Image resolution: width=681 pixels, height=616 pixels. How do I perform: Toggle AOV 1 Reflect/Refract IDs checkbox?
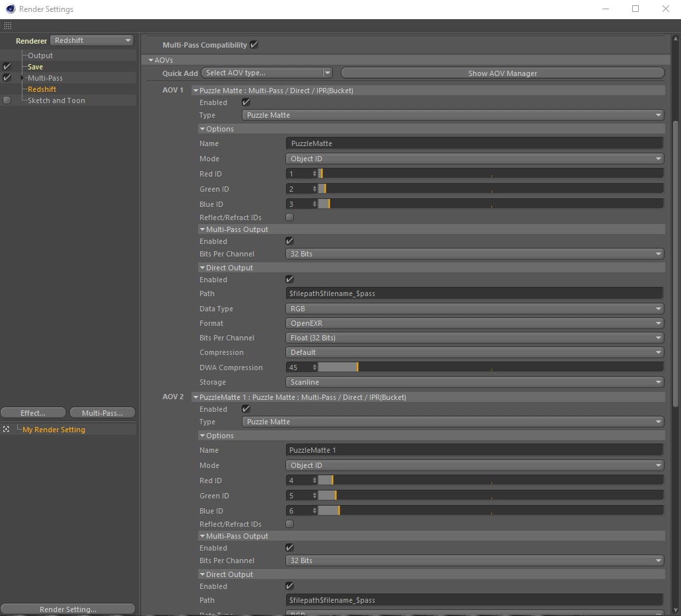click(289, 217)
